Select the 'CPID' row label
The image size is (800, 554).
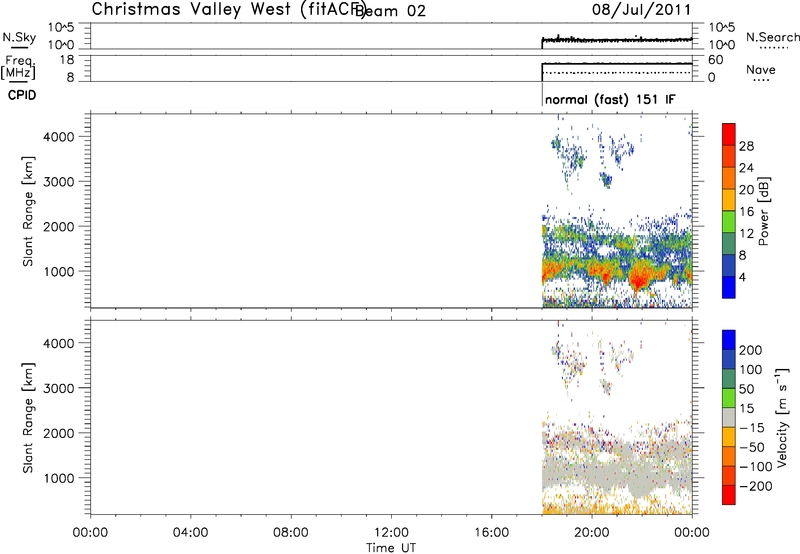22,95
